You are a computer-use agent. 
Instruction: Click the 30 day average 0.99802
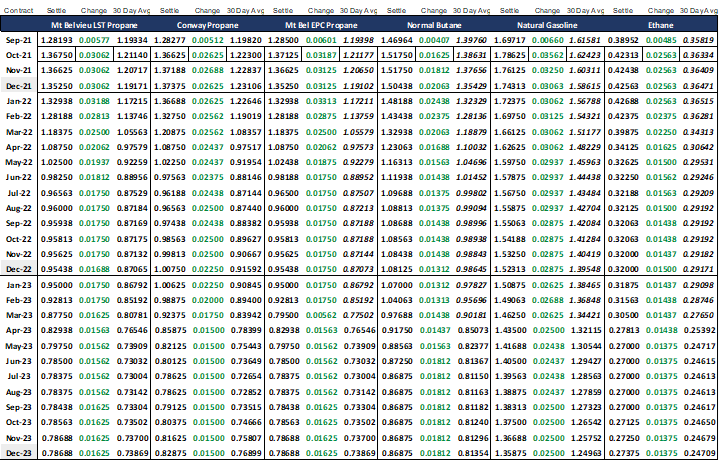pos(471,193)
